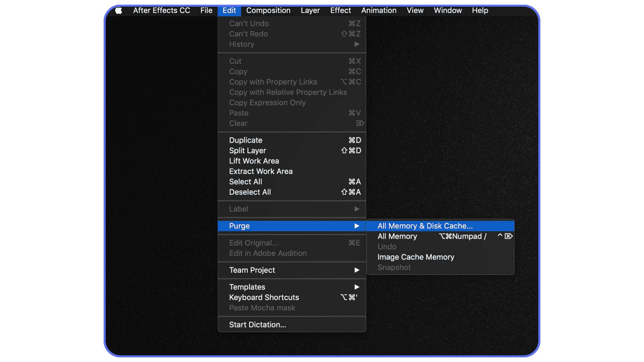
Task: Open the Apple menu
Action: (118, 10)
